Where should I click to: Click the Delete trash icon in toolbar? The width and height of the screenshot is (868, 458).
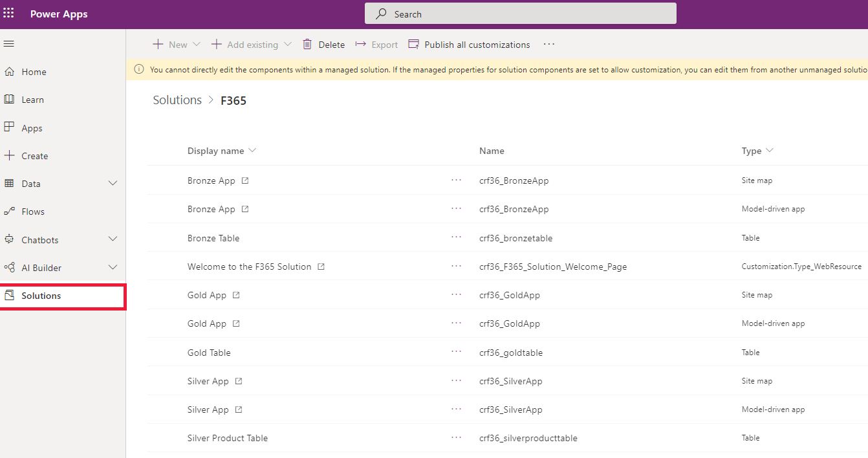coord(308,44)
